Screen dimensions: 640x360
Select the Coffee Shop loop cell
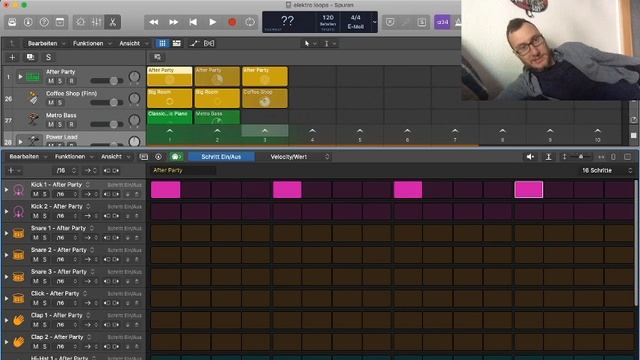265,98
